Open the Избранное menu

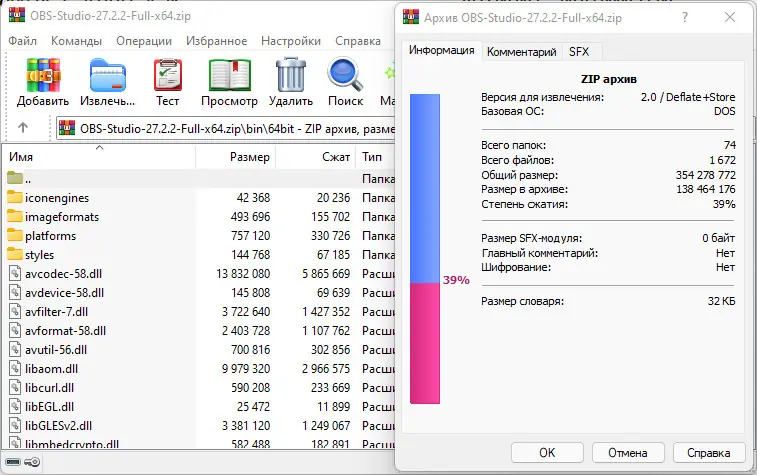click(x=216, y=41)
